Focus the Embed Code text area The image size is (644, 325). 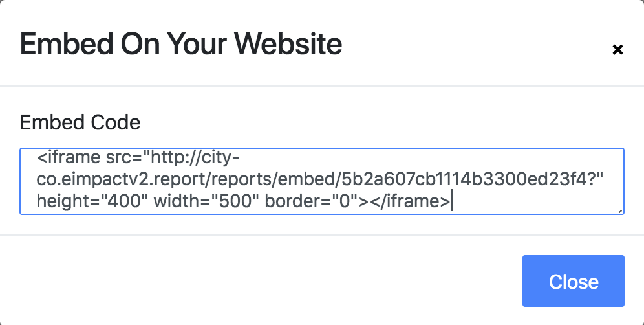point(322,181)
